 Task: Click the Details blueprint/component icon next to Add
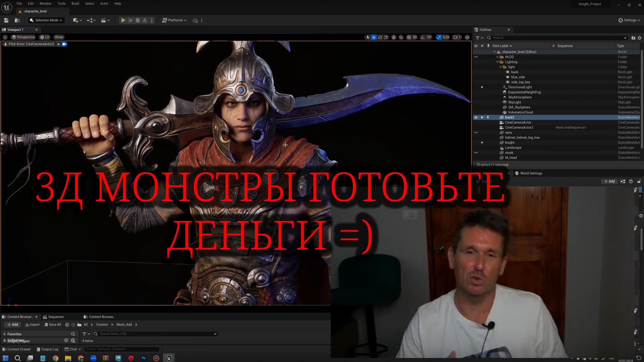[x=623, y=181]
